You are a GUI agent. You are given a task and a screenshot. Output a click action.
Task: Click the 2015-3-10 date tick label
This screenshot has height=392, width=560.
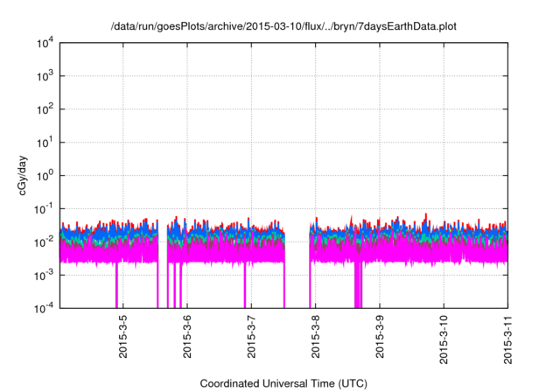[x=444, y=339]
